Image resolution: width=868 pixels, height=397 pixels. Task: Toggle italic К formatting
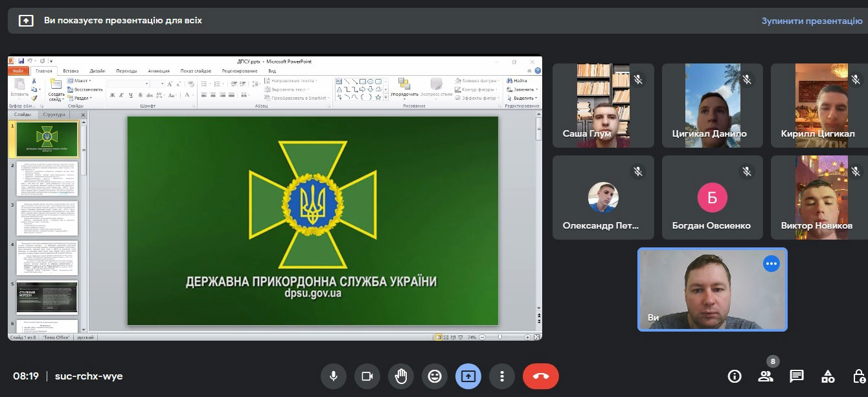click(x=121, y=95)
